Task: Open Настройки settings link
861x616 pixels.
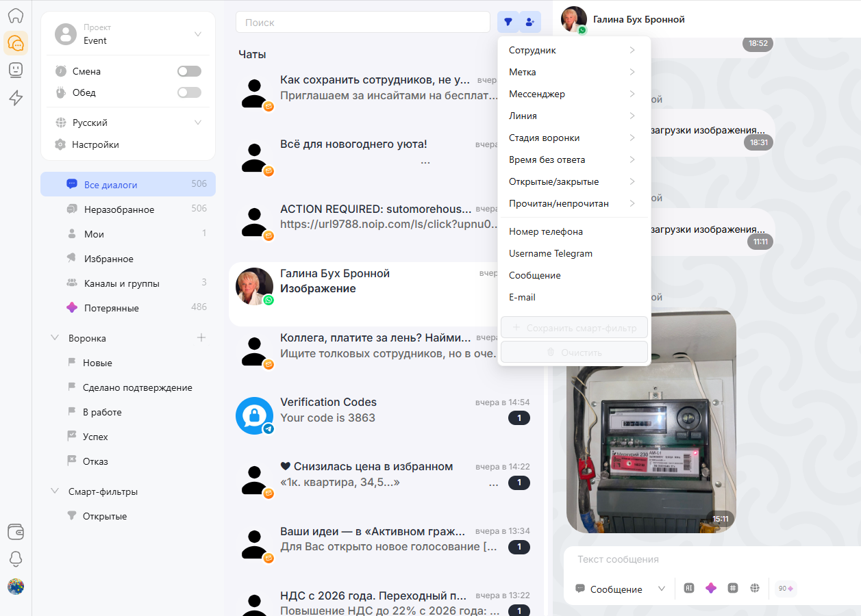Action: tap(95, 144)
